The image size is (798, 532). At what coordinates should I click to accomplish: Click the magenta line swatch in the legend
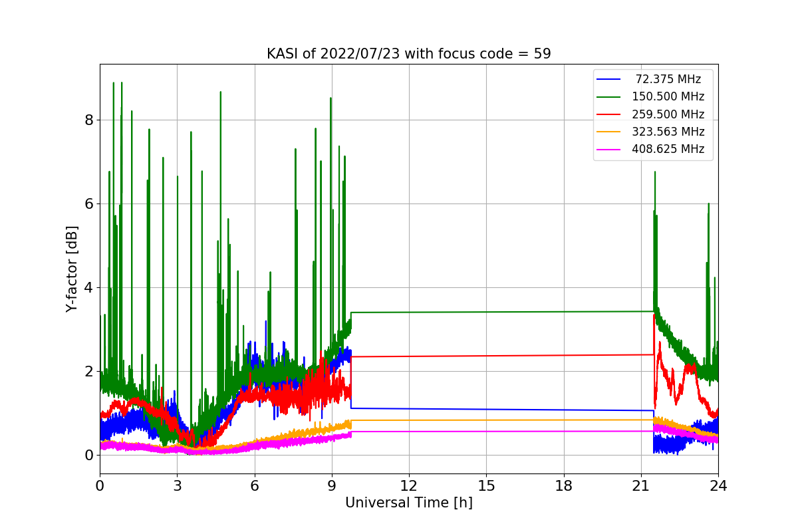tap(608, 150)
